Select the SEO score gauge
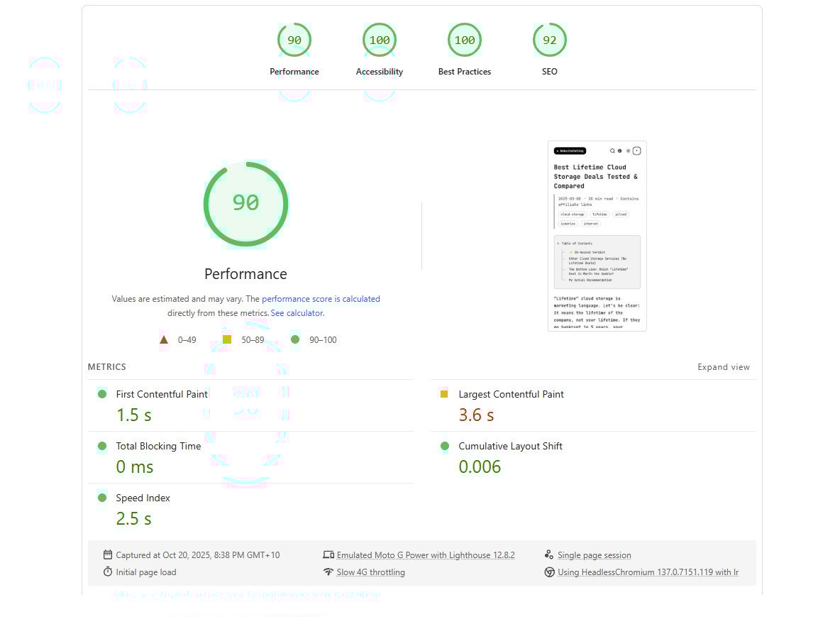The image size is (840, 617). pyautogui.click(x=549, y=40)
